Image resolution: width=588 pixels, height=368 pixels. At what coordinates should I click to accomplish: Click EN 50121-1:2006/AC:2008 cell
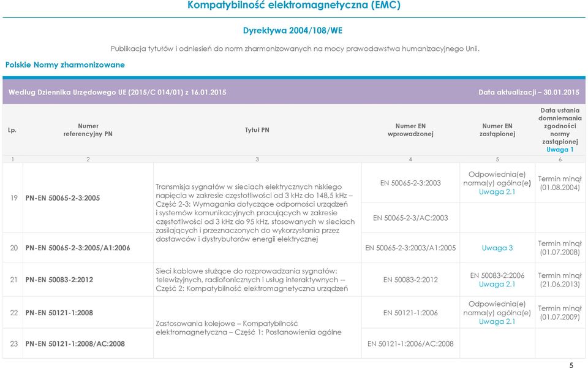(410, 343)
